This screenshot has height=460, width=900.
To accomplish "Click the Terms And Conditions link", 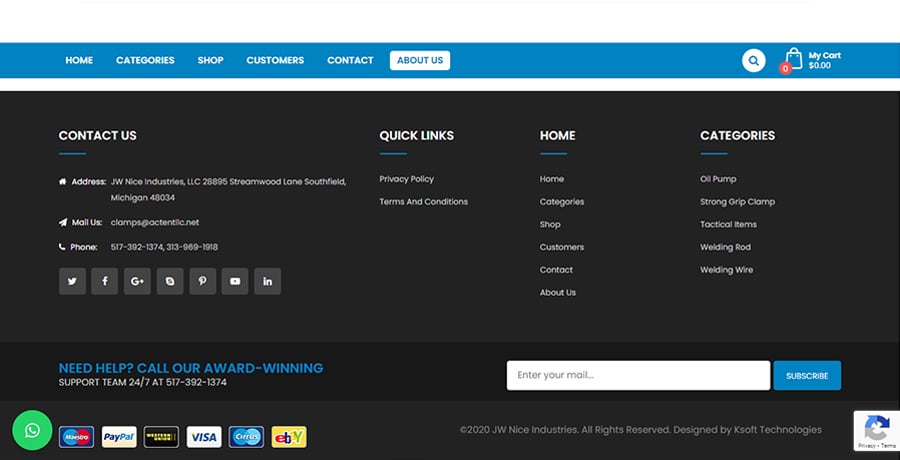I will (423, 202).
